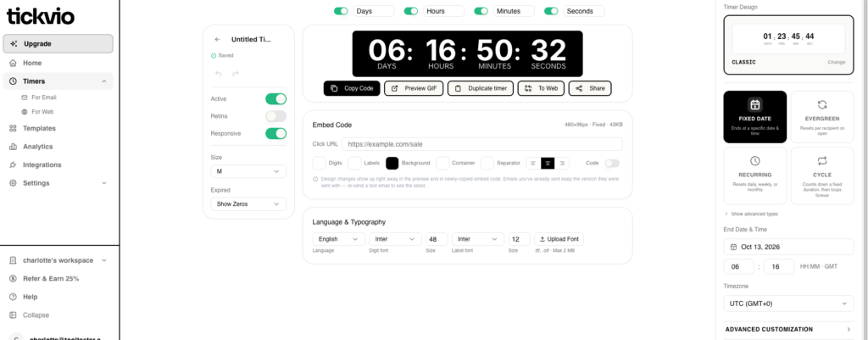The width and height of the screenshot is (868, 340).
Task: Open the Expired Show Zeros dropdown
Action: 248,204
